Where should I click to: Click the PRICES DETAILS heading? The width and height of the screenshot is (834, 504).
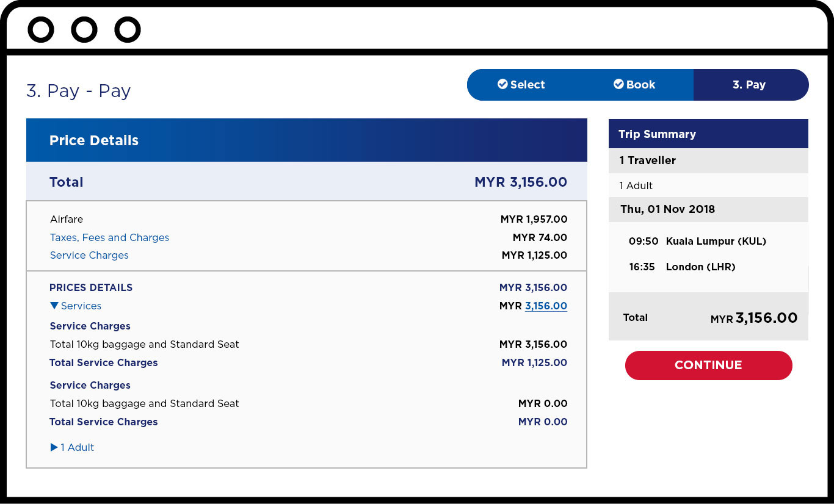pyautogui.click(x=91, y=287)
